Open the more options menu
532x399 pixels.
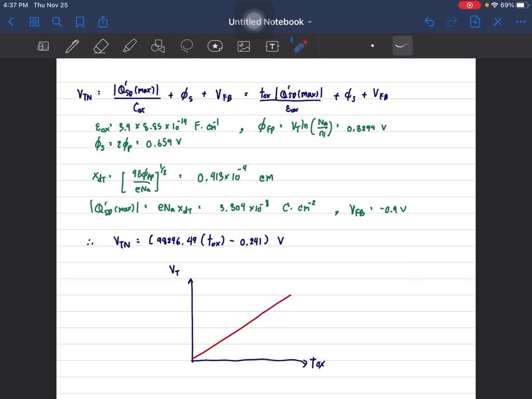coord(521,22)
